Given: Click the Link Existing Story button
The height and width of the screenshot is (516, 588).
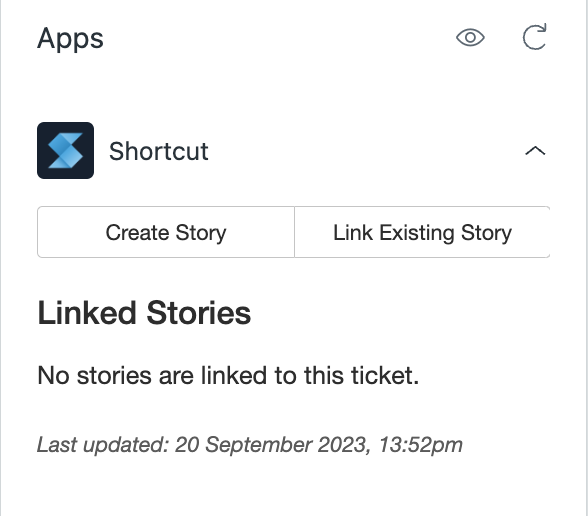Looking at the screenshot, I should pyautogui.click(x=422, y=232).
